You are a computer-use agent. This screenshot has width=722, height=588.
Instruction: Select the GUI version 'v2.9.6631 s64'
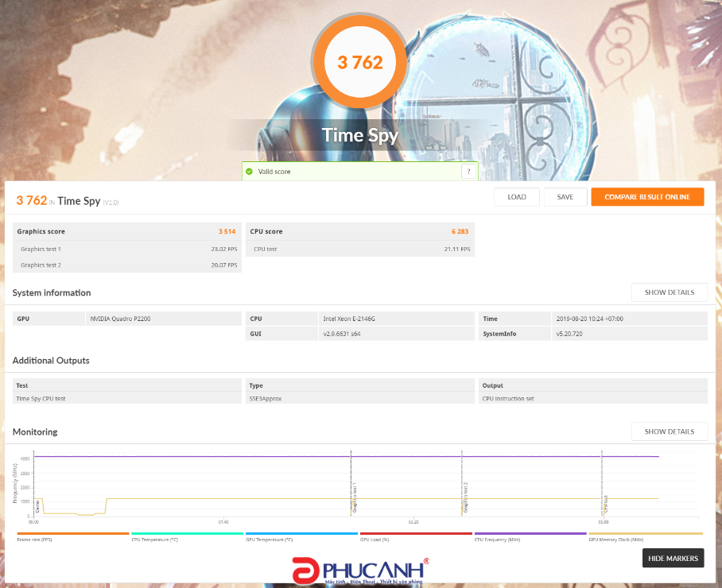342,334
